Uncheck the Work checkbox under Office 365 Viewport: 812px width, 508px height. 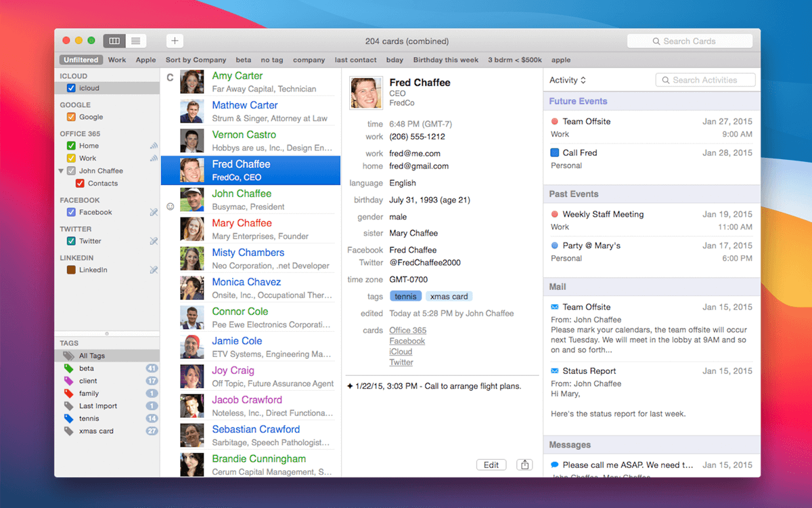point(72,158)
